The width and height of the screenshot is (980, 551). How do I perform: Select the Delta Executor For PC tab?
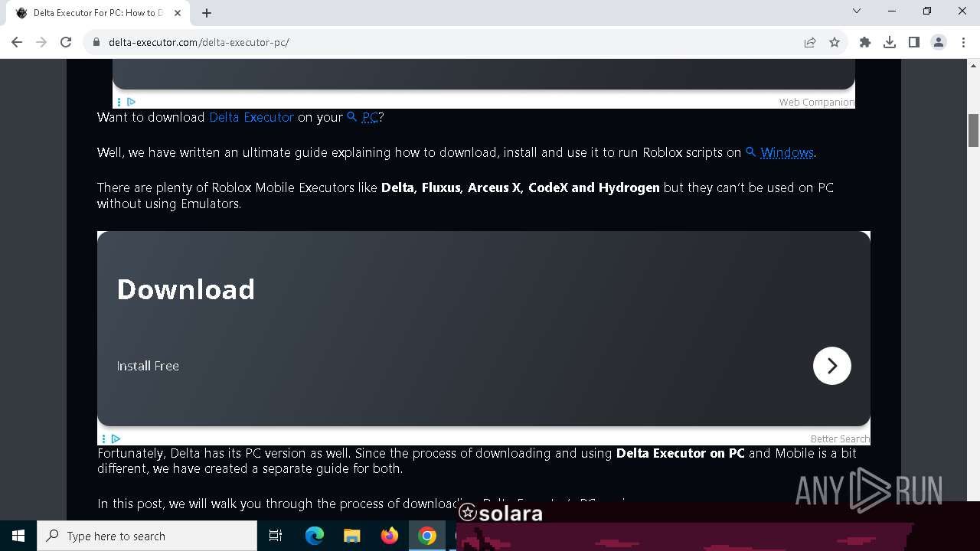click(x=98, y=13)
